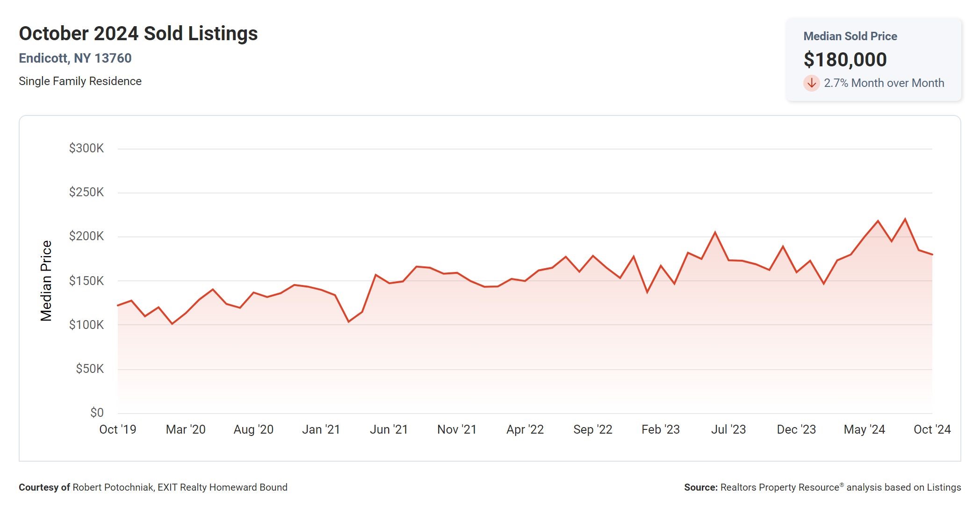Click the $300K y-axis label
Image resolution: width=980 pixels, height=514 pixels.
(86, 149)
